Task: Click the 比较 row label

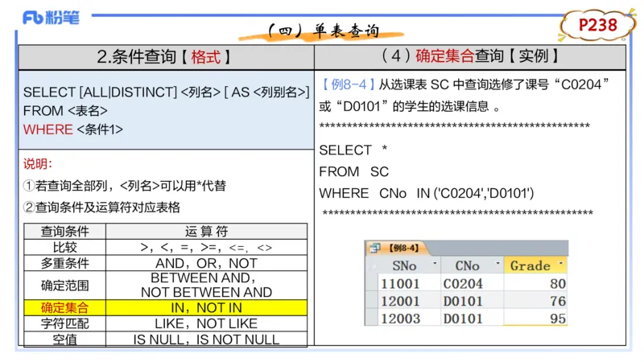Action: [65, 248]
